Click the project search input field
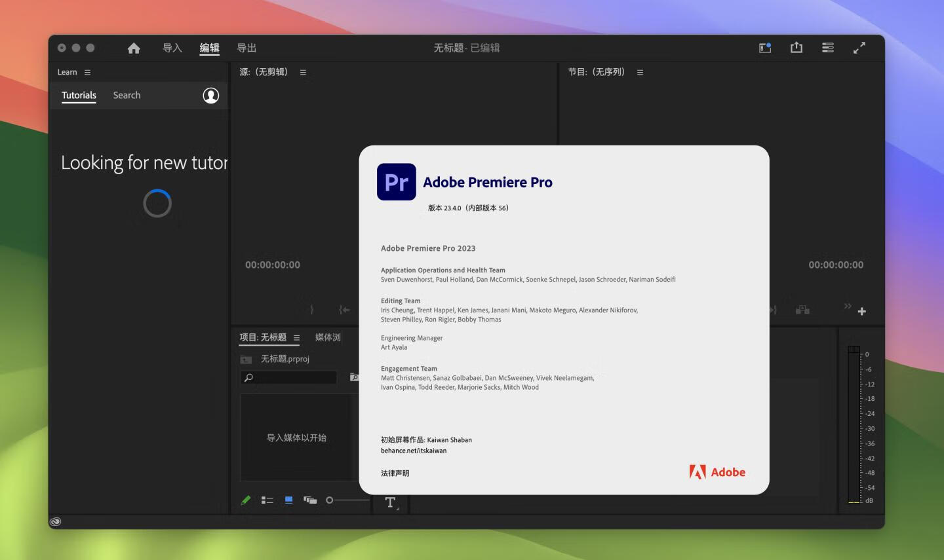 click(x=288, y=377)
